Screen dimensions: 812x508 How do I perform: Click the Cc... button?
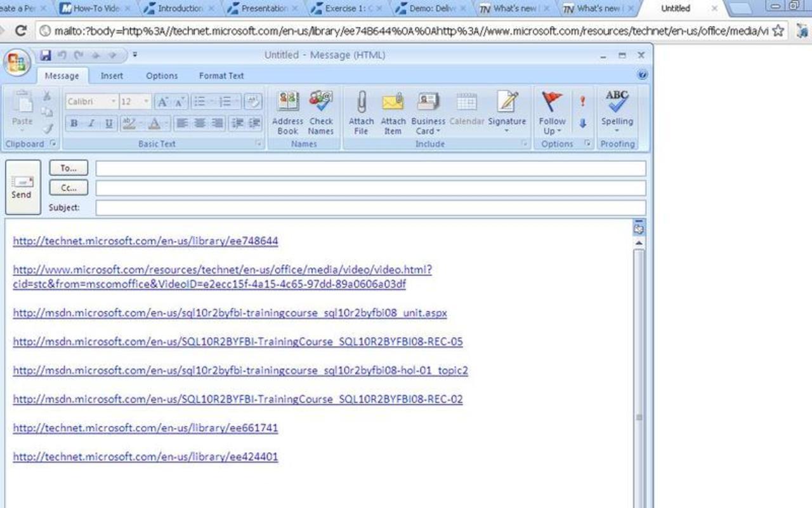tap(69, 188)
